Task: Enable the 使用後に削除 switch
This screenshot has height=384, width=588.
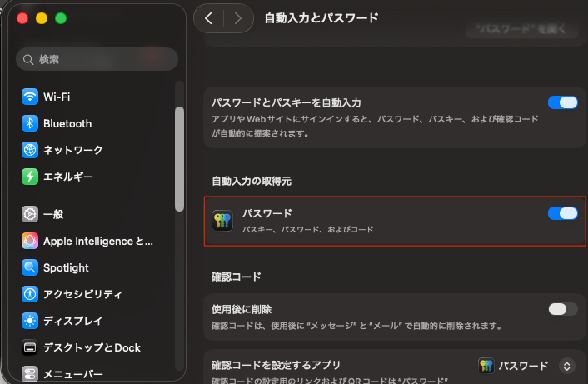Action: pos(562,309)
